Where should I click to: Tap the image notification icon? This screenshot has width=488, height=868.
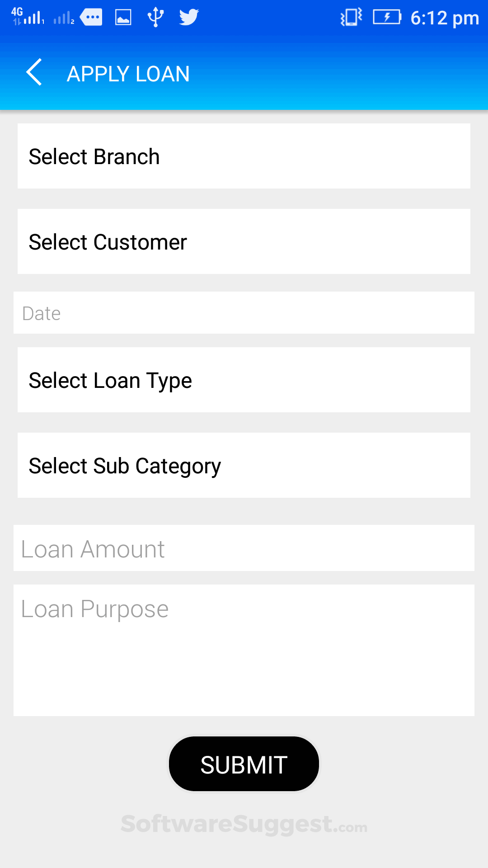[x=123, y=18]
